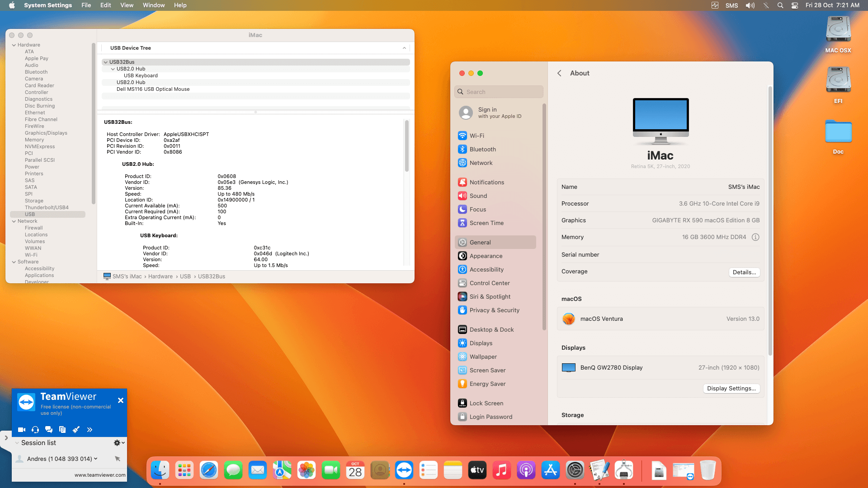
Task: Click the Coverage Details button
Action: point(744,272)
